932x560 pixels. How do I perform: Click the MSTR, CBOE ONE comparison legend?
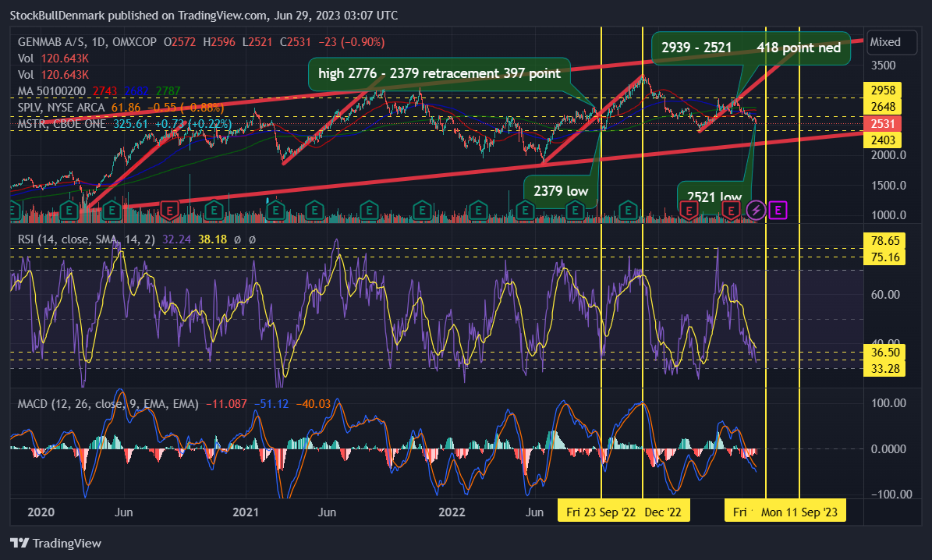pos(62,124)
